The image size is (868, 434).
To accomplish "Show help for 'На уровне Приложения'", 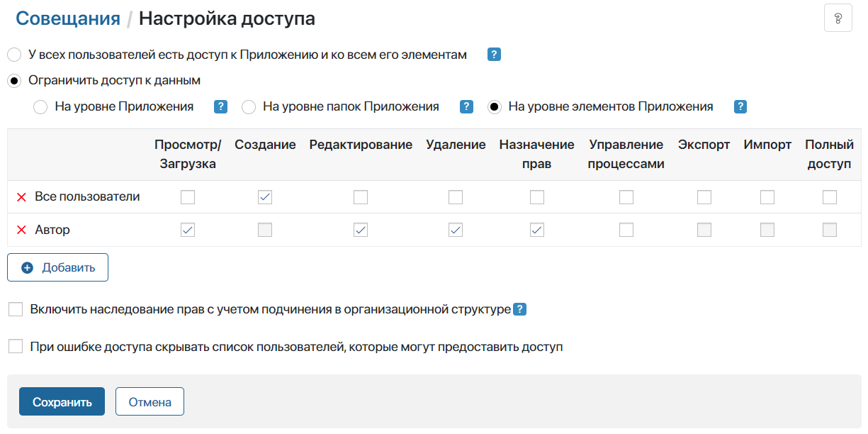I will point(220,107).
